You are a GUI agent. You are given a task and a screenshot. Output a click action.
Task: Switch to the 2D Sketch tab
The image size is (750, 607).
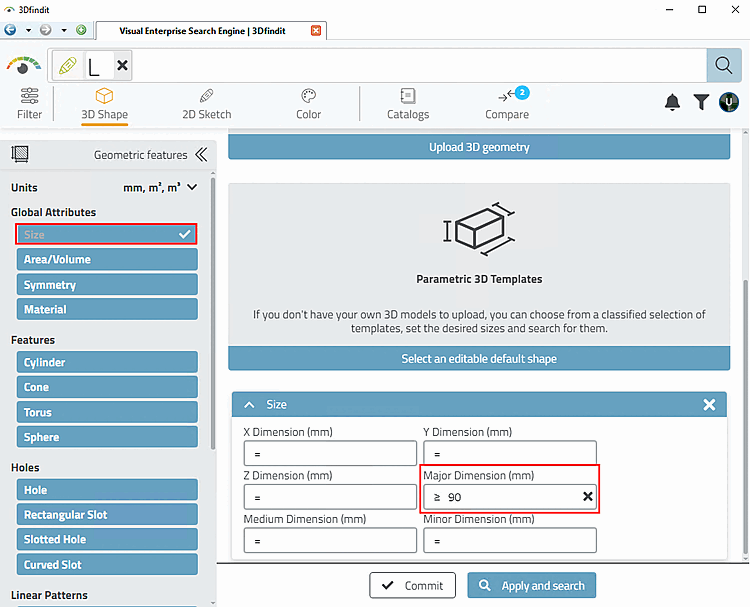[207, 103]
